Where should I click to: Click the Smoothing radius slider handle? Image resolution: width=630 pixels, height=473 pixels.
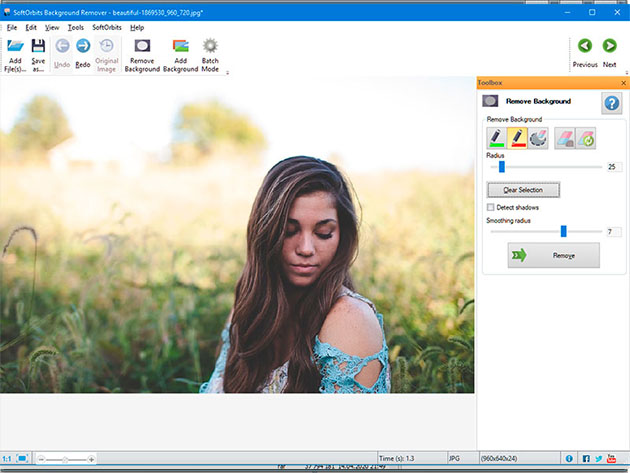pyautogui.click(x=563, y=231)
